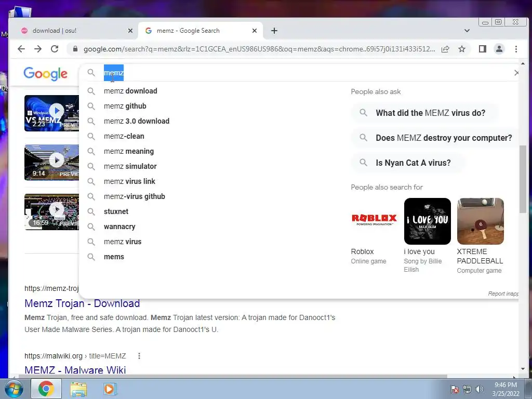The width and height of the screenshot is (532, 399).
Task: Play the 16:59 video preview
Action: [51, 212]
